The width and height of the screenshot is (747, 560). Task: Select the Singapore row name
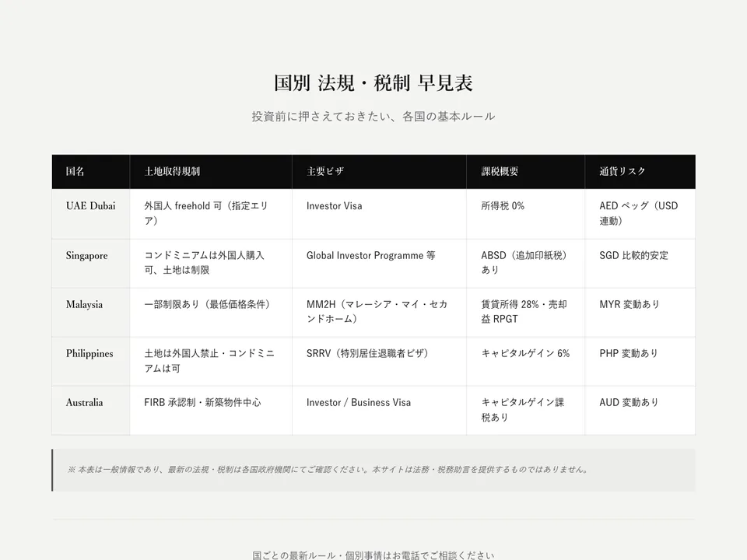pyautogui.click(x=86, y=256)
